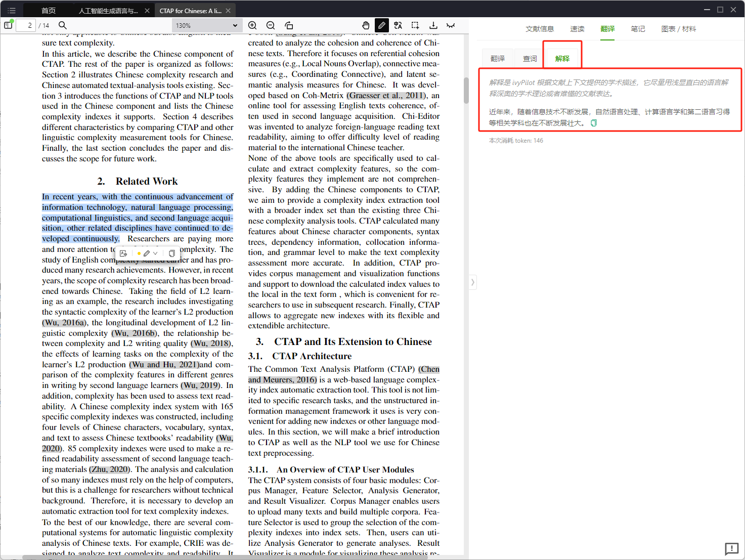Click the '/ 14' total page count

(x=44, y=25)
